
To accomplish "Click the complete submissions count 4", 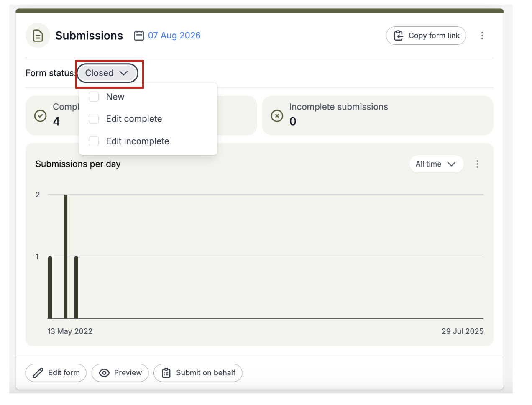I will click(56, 121).
